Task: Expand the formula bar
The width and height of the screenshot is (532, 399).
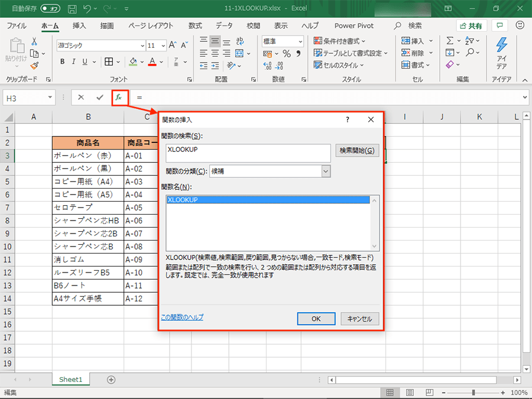Action: coord(525,98)
